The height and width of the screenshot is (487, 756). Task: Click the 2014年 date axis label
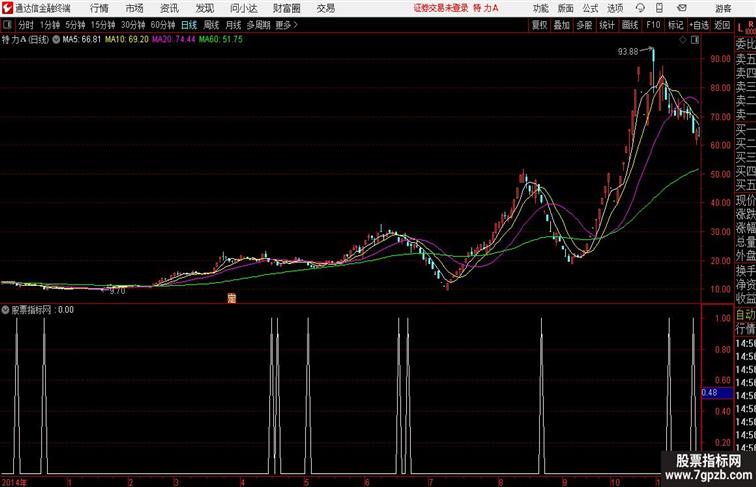coord(14,482)
